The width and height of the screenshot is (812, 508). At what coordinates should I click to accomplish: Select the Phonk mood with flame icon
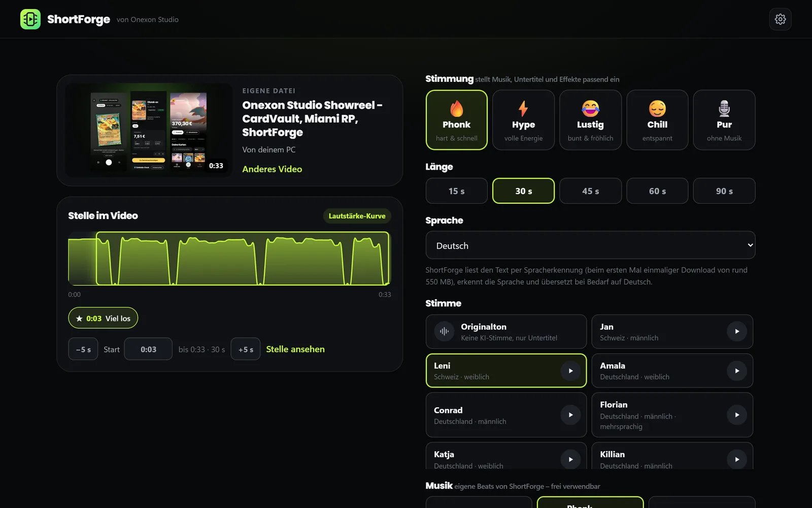click(x=457, y=120)
